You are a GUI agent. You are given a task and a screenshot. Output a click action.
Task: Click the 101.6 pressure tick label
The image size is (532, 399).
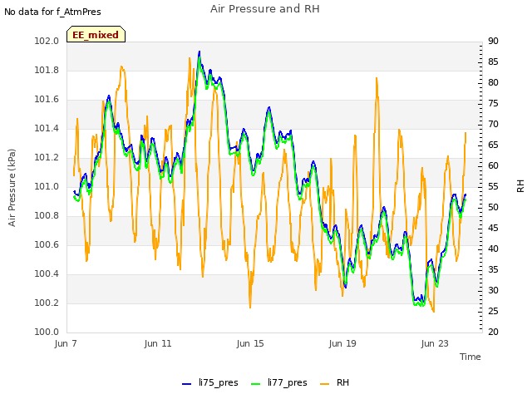[x=47, y=100]
